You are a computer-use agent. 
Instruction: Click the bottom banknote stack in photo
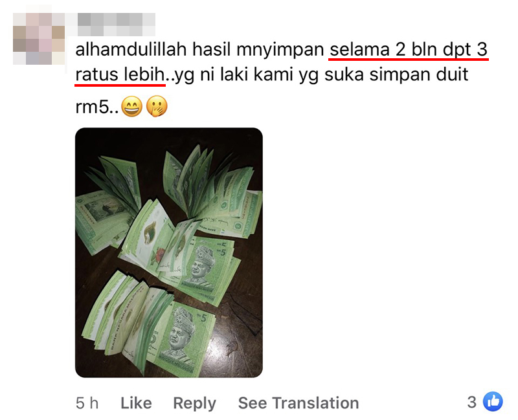[149, 327]
